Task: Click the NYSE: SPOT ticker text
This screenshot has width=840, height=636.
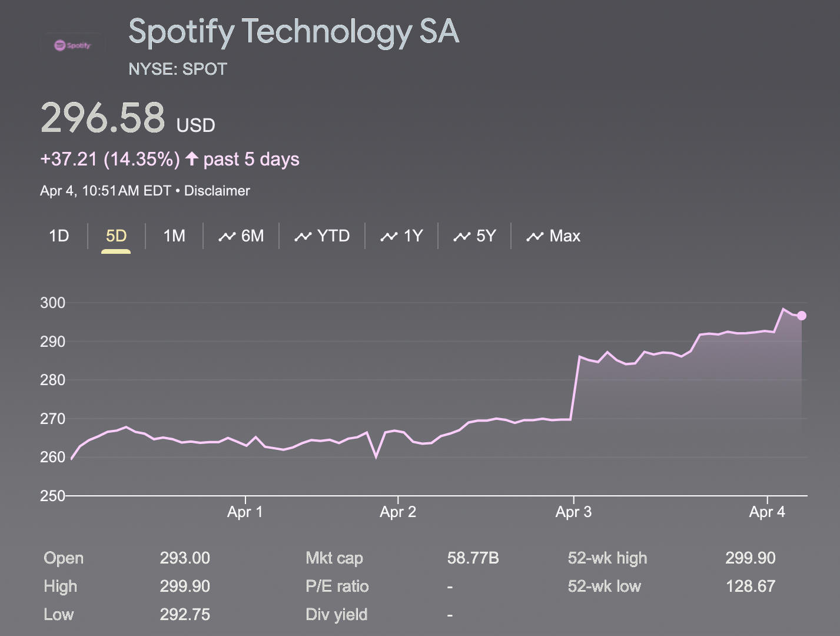Action: pyautogui.click(x=178, y=69)
